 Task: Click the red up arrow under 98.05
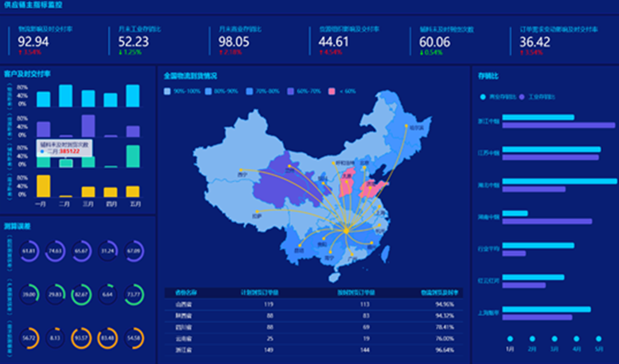(x=221, y=52)
